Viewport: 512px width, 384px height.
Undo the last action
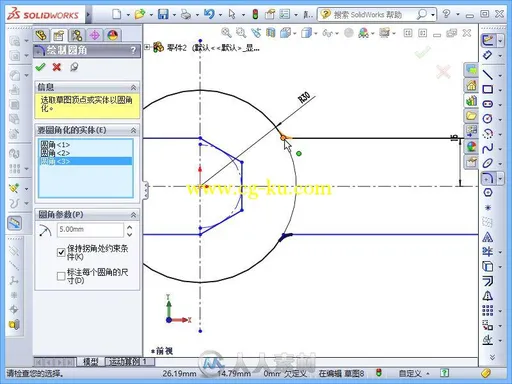coord(209,14)
